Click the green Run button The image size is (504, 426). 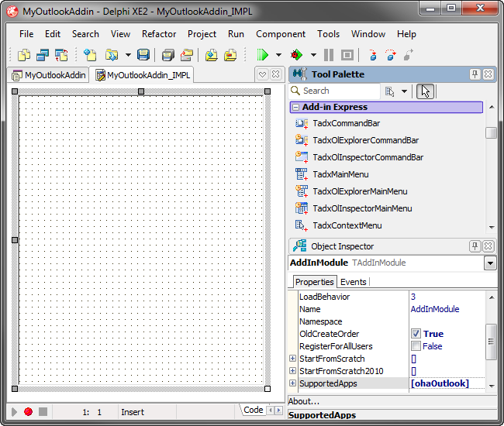tap(262, 55)
